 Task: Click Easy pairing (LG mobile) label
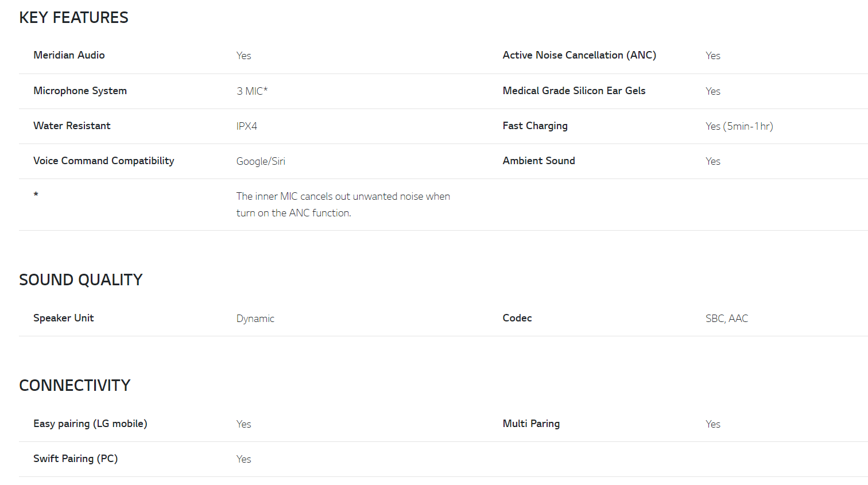click(x=90, y=424)
